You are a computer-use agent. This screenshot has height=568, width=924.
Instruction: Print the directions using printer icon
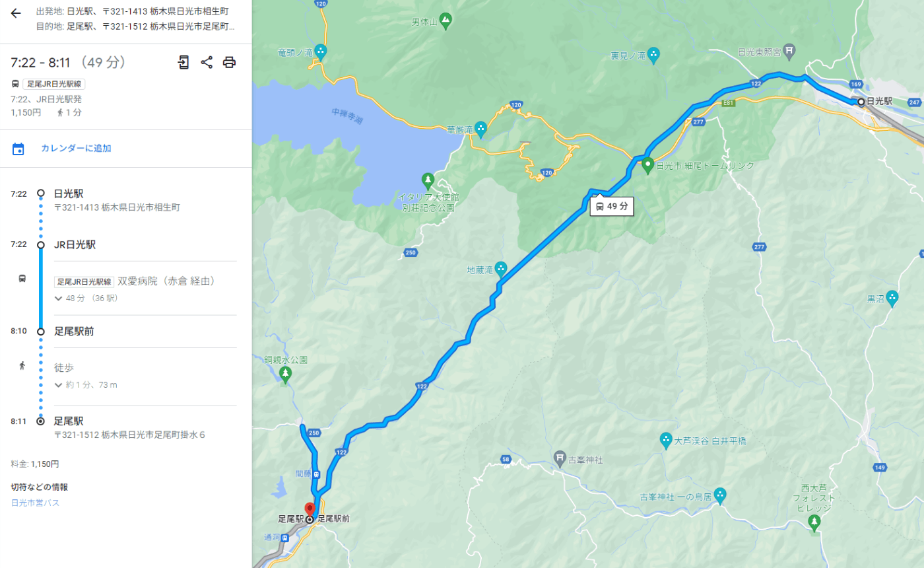pos(229,63)
